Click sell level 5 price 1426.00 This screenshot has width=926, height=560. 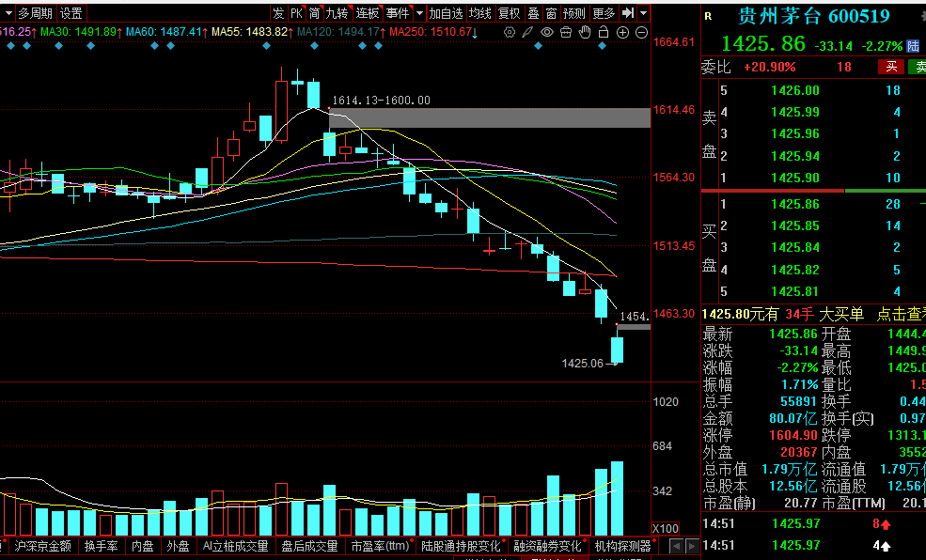point(795,90)
